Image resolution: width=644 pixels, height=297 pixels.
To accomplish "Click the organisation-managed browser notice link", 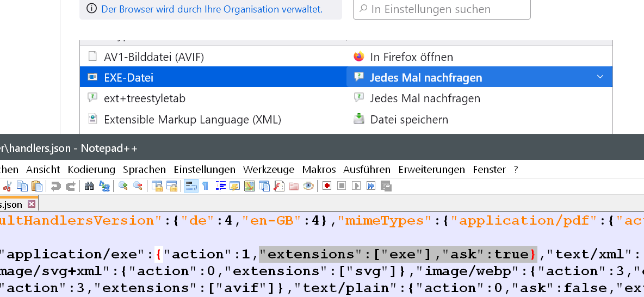I will coord(212,9).
